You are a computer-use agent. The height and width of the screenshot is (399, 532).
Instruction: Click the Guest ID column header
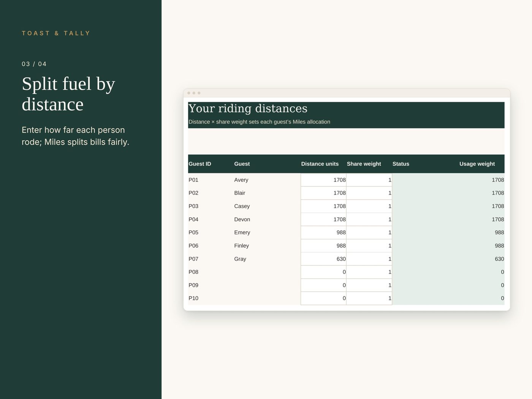pyautogui.click(x=200, y=164)
